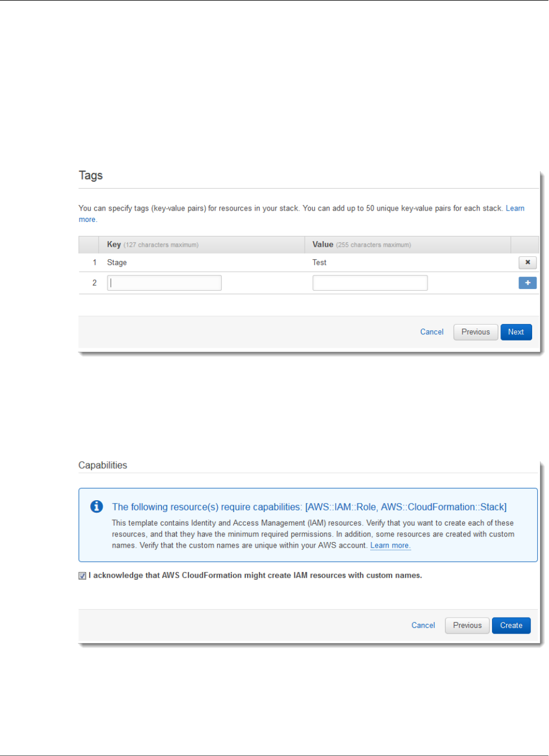Click the Value input field in row 2
The width and height of the screenshot is (549, 756).
pyautogui.click(x=370, y=283)
